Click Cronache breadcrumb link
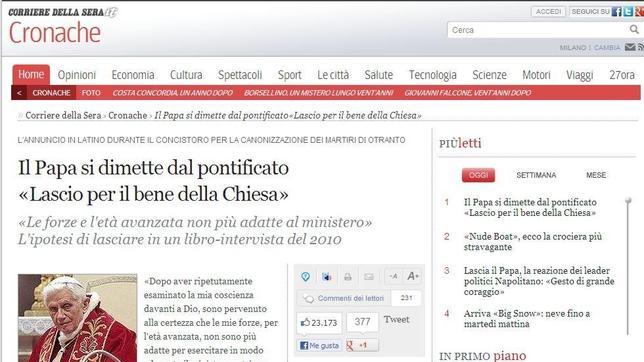 (x=127, y=115)
